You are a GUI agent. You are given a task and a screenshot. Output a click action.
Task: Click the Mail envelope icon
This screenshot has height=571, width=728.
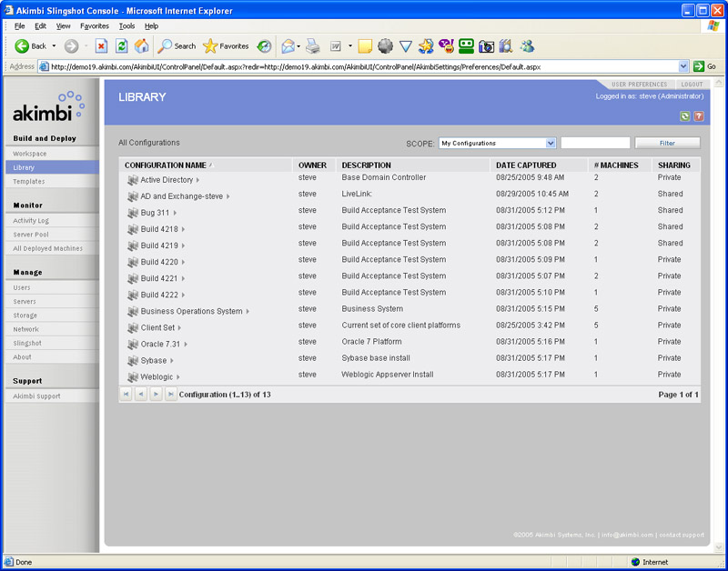point(288,46)
